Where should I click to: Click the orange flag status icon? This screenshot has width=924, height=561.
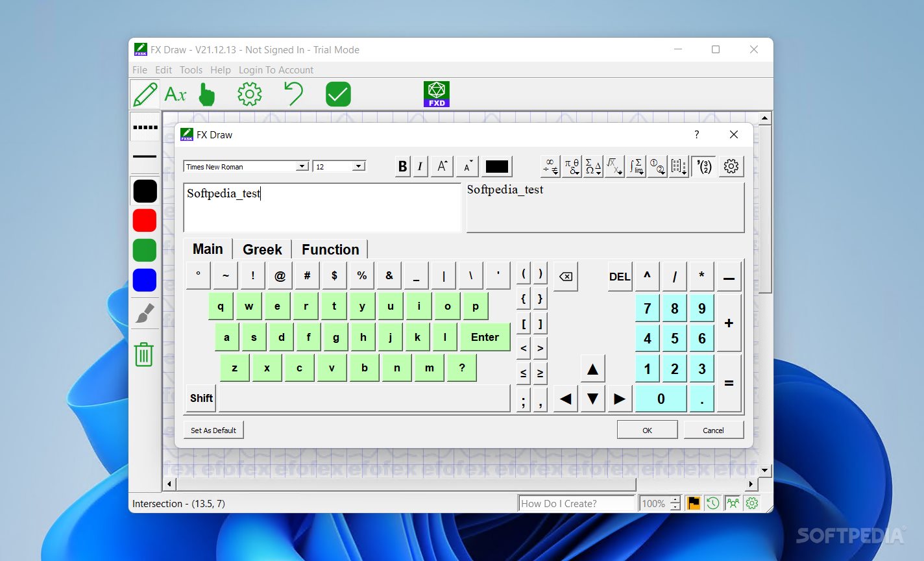[694, 503]
